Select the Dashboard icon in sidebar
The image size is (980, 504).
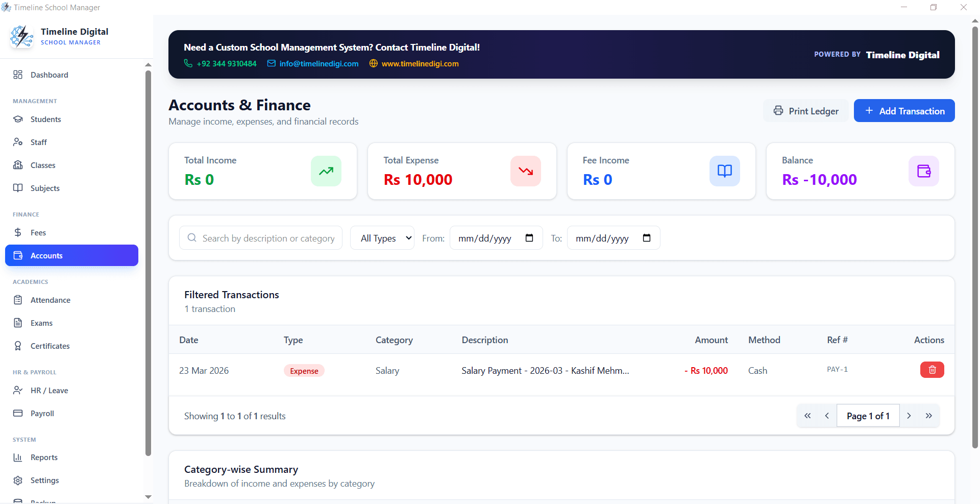(18, 75)
